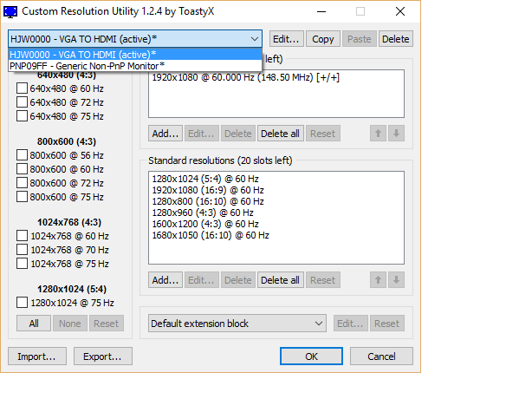This screenshot has width=532, height=399.
Task: Tick 1024x768 @ 70 Hz resolution
Action: coord(23,250)
